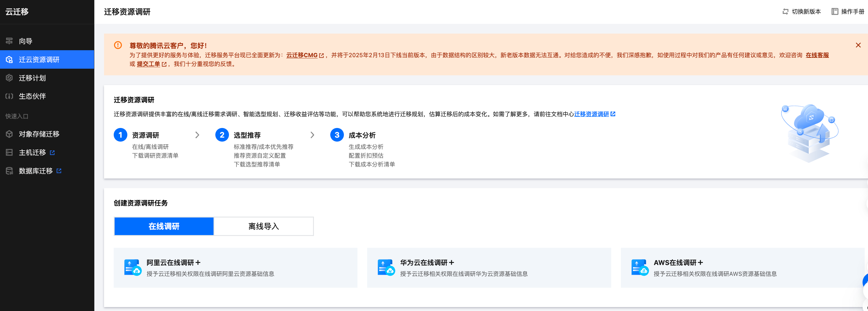This screenshot has width=868, height=311.
Task: Click the 迁移计划 sidebar icon
Action: point(9,78)
